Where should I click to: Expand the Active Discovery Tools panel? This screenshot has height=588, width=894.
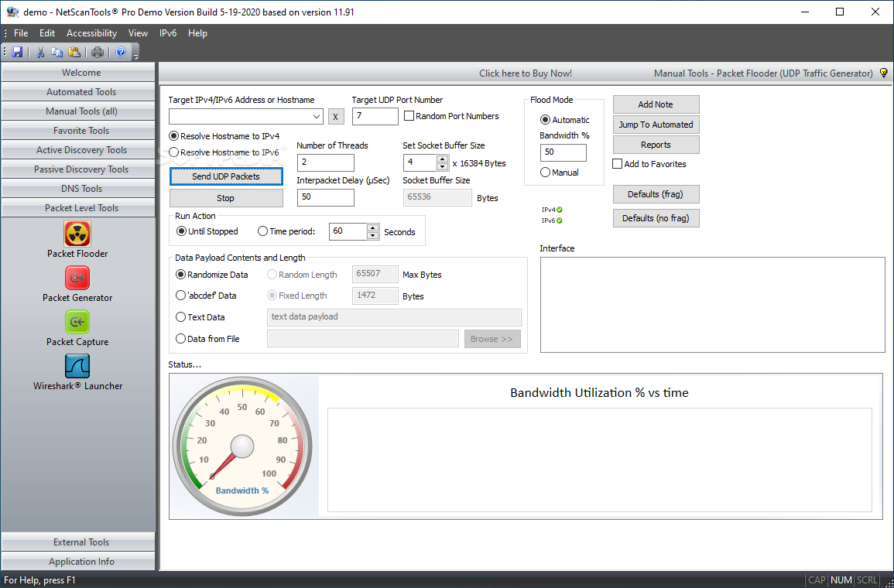click(78, 150)
